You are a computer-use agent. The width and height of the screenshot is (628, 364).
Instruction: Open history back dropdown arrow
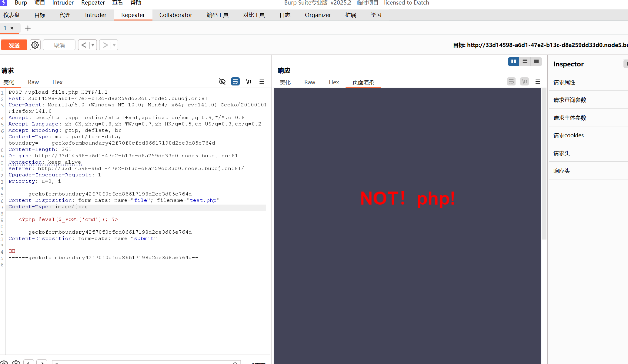point(93,45)
